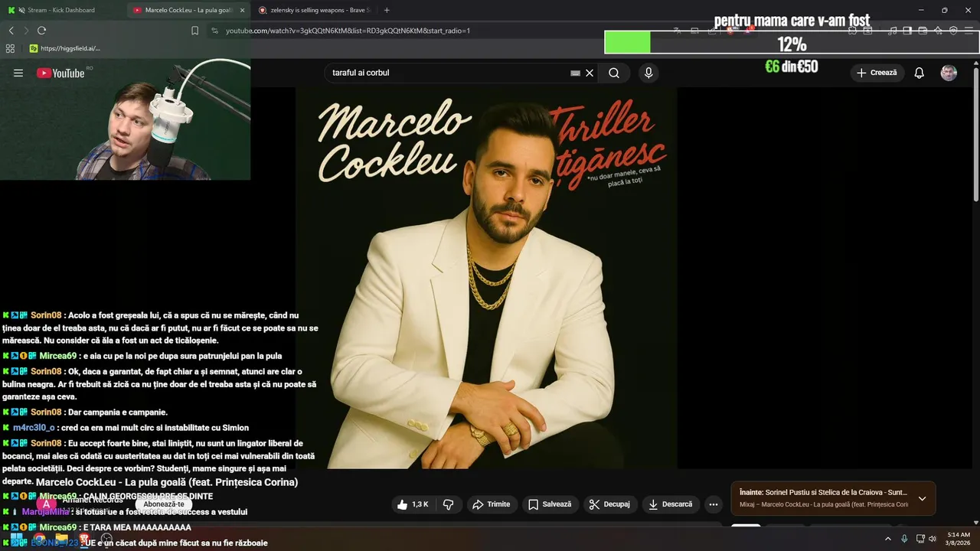Clip the video with Decupaj

coord(609,504)
